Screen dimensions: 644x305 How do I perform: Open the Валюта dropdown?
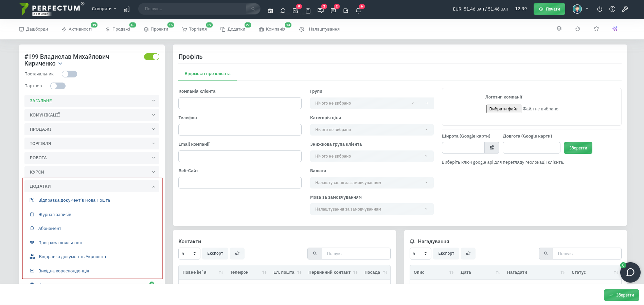tap(372, 183)
